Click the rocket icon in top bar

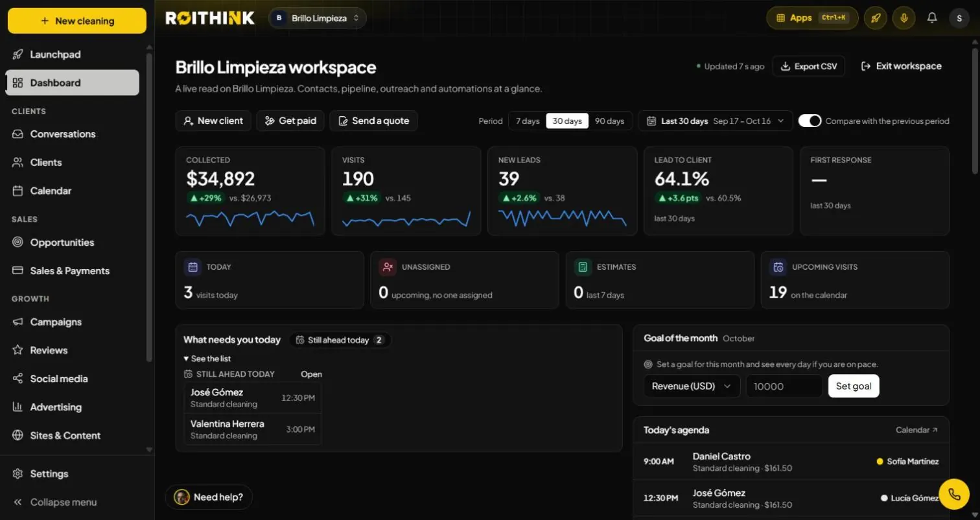click(875, 18)
